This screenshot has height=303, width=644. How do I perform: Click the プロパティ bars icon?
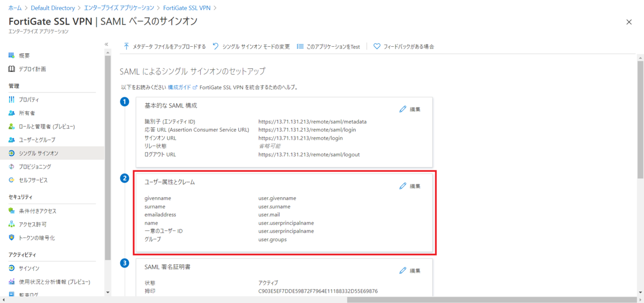12,99
